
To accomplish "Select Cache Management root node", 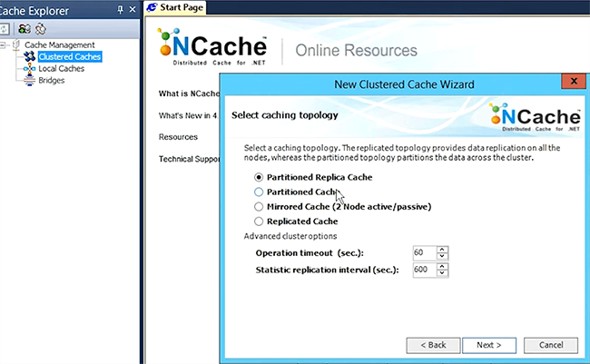I will click(59, 45).
